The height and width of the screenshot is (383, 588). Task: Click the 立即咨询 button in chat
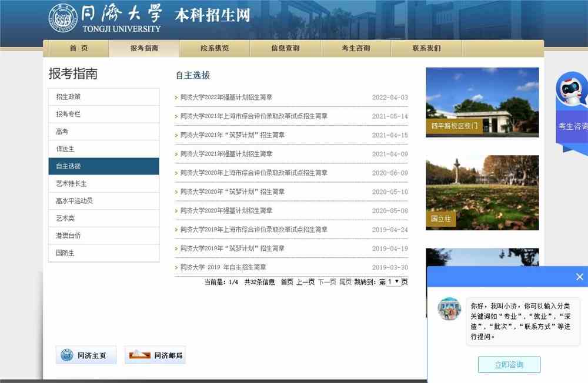[509, 365]
